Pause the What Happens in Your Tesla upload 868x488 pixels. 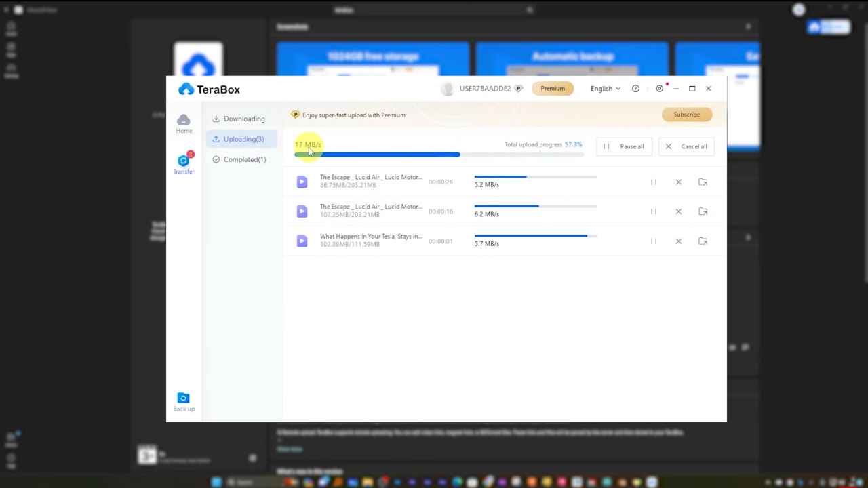click(654, 241)
